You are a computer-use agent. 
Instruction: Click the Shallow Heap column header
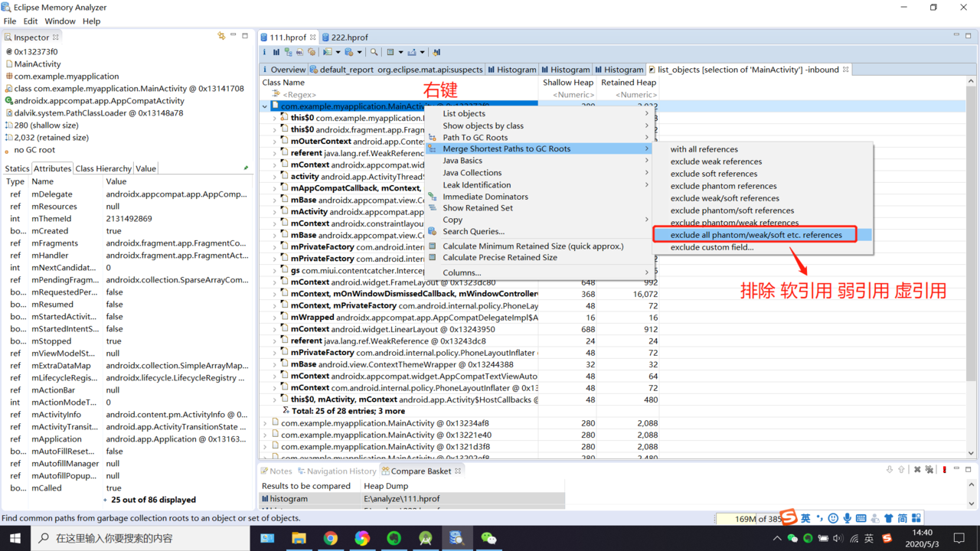pos(568,83)
